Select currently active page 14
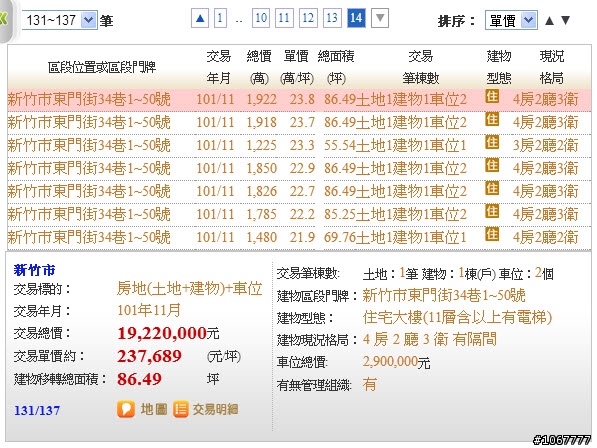The height and width of the screenshot is (448, 597). coord(356,18)
